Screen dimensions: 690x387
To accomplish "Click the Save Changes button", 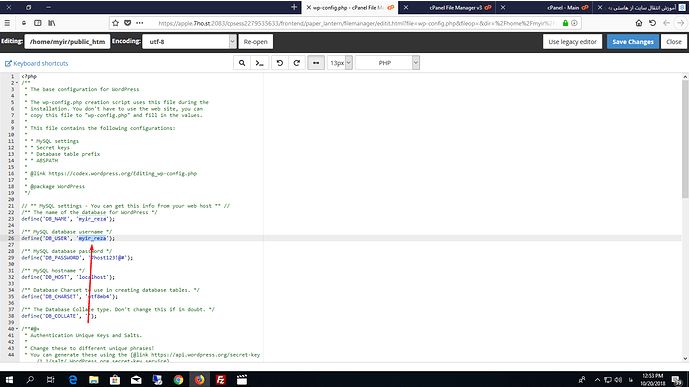I will tap(633, 41).
